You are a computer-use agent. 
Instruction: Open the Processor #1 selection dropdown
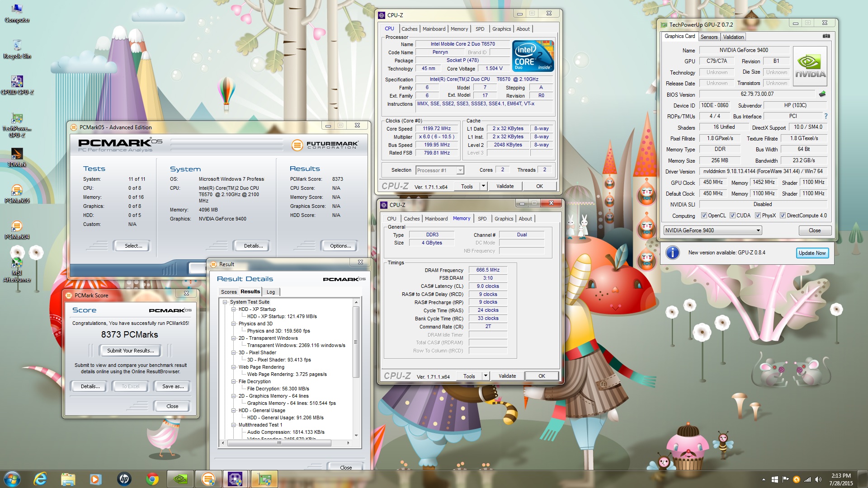440,170
